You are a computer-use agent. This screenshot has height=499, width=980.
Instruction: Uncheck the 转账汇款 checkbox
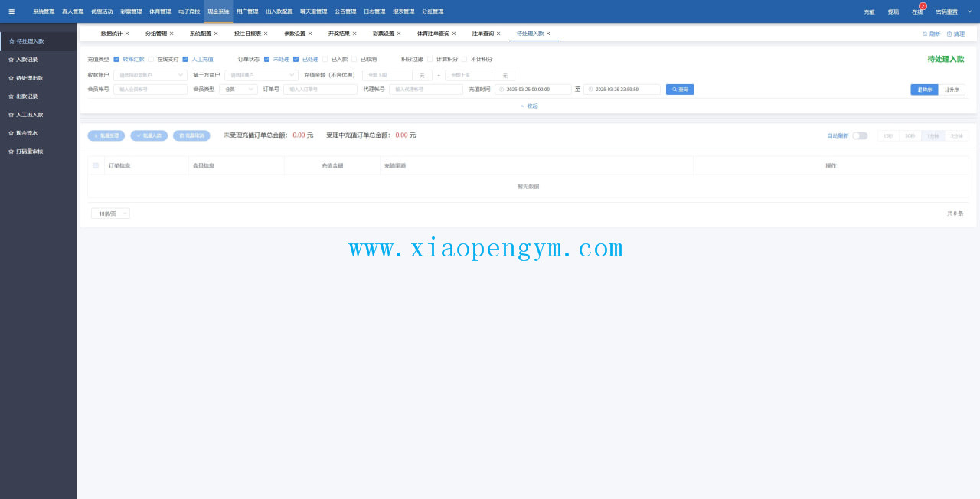click(x=116, y=59)
